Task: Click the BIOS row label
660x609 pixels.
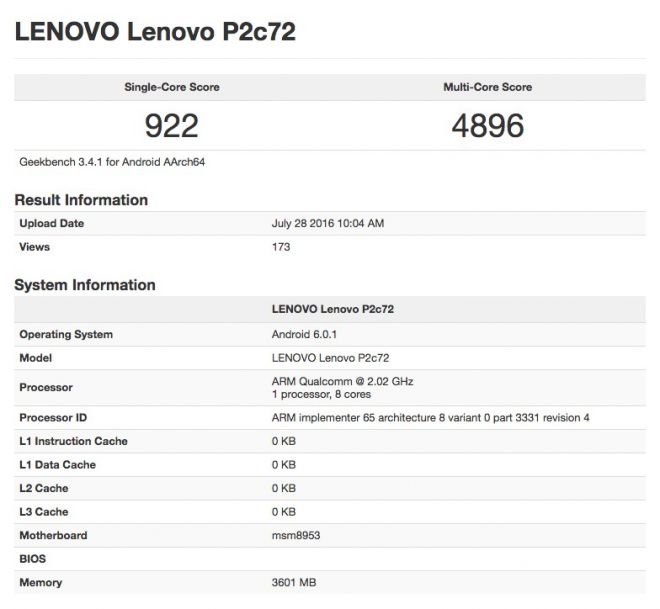Action: pyautogui.click(x=32, y=559)
